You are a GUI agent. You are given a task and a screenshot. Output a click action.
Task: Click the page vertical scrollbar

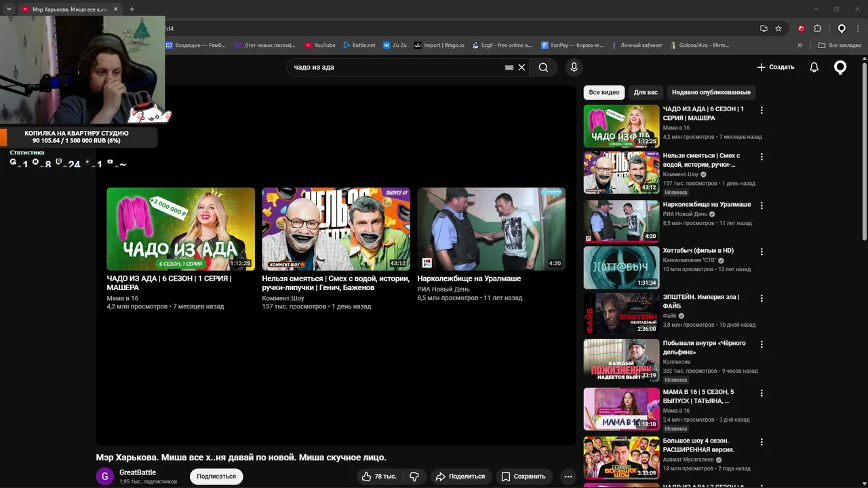tap(865, 151)
